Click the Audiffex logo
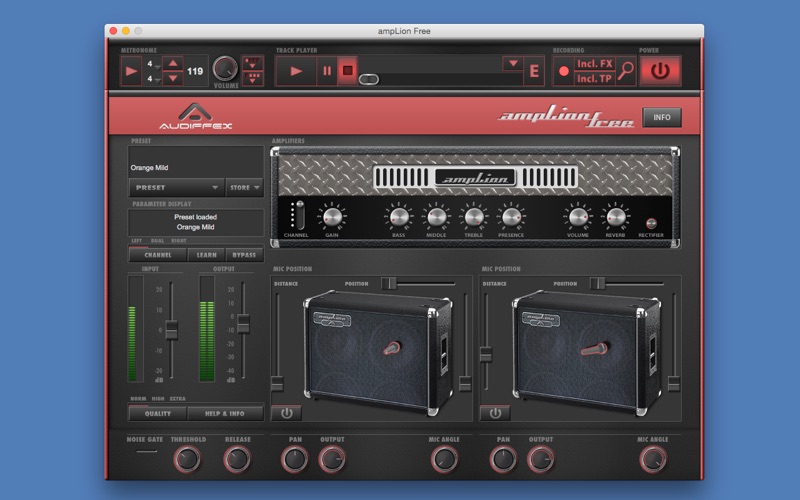800x500 pixels. coord(195,117)
